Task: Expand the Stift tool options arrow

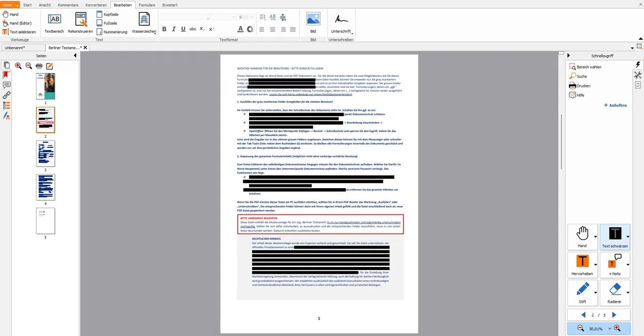Action: click(596, 293)
